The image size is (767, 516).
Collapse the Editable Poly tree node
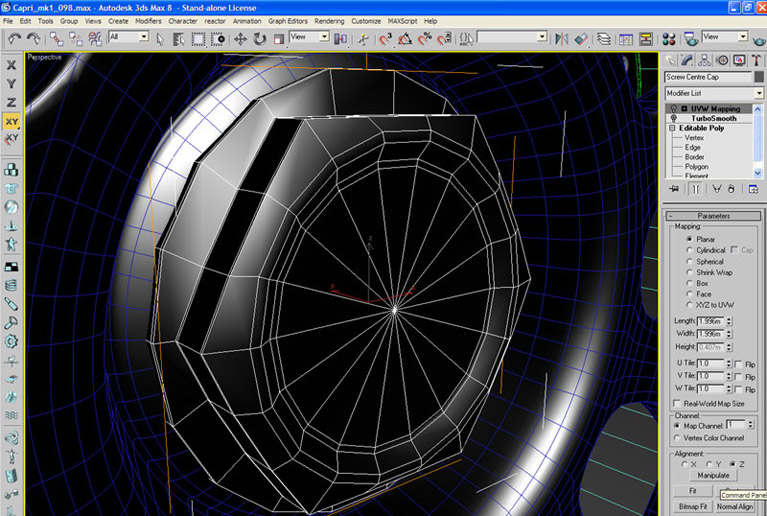point(672,128)
